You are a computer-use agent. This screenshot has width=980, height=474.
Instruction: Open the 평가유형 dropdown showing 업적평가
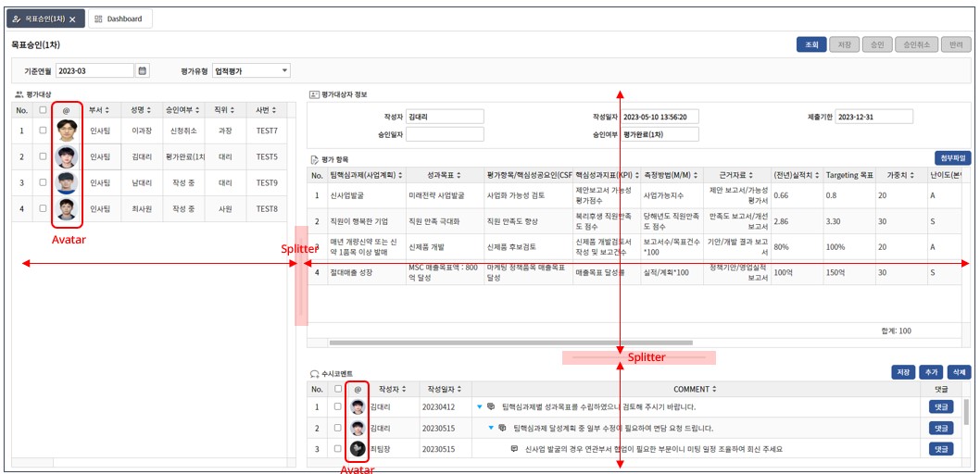point(284,70)
